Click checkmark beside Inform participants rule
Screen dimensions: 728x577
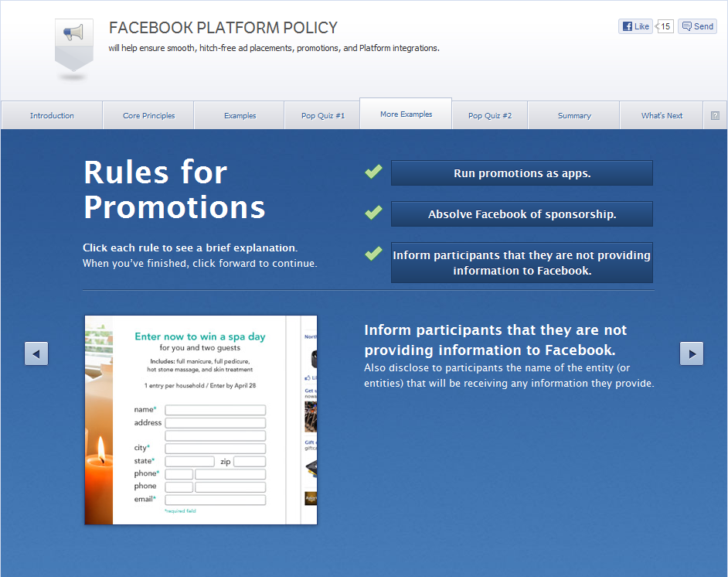[374, 254]
